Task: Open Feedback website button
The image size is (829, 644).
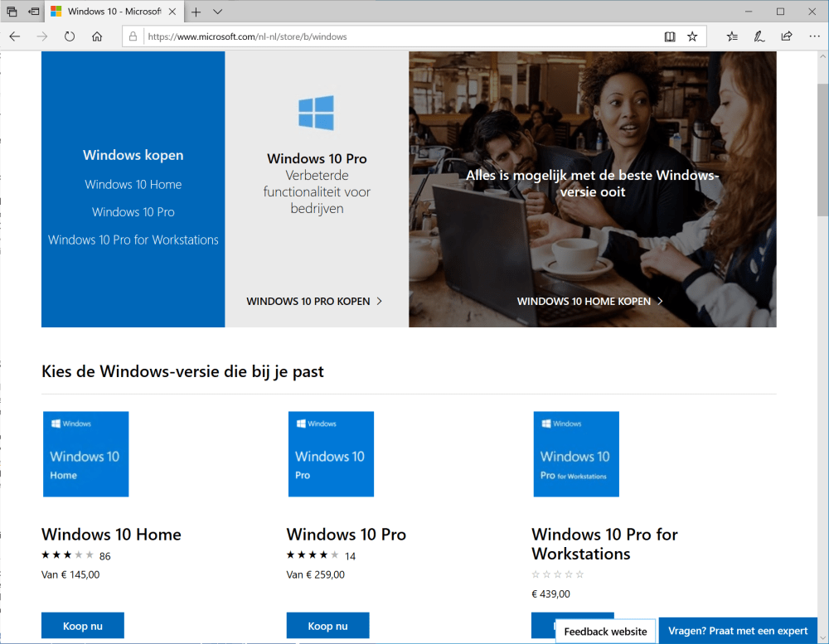Action: (x=605, y=632)
